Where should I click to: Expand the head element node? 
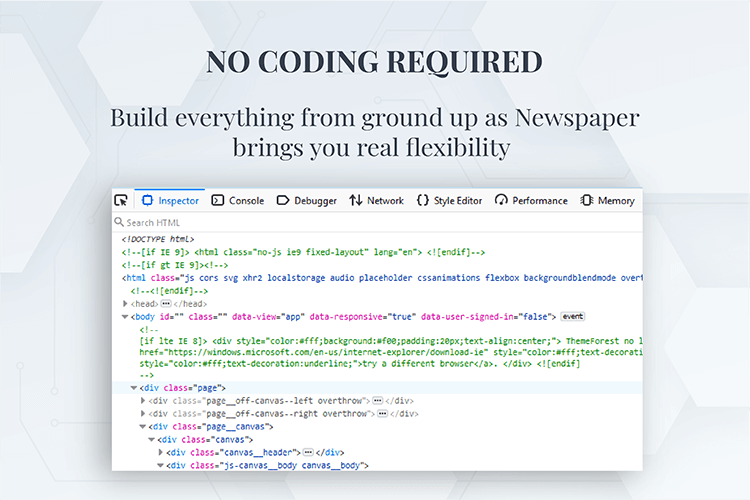(125, 303)
